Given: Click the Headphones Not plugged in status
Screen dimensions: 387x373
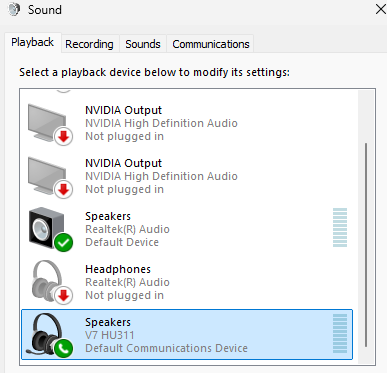Looking at the screenshot, I should (x=124, y=295).
